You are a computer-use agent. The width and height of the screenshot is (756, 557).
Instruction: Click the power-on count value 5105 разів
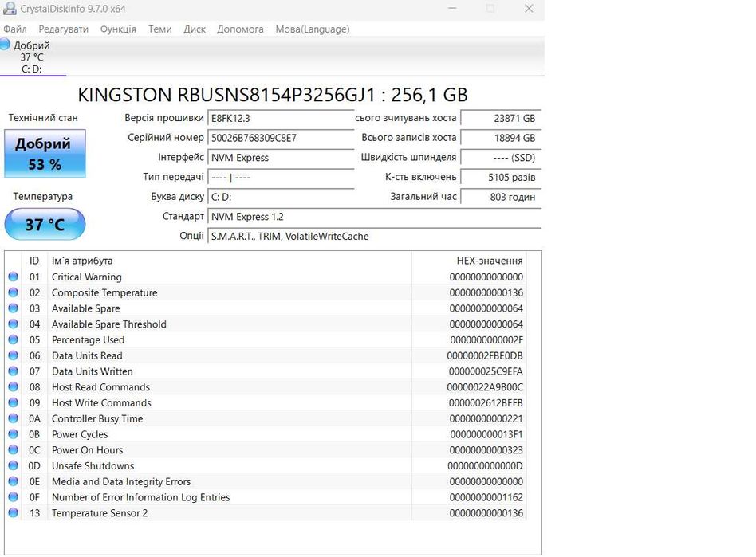tap(501, 178)
